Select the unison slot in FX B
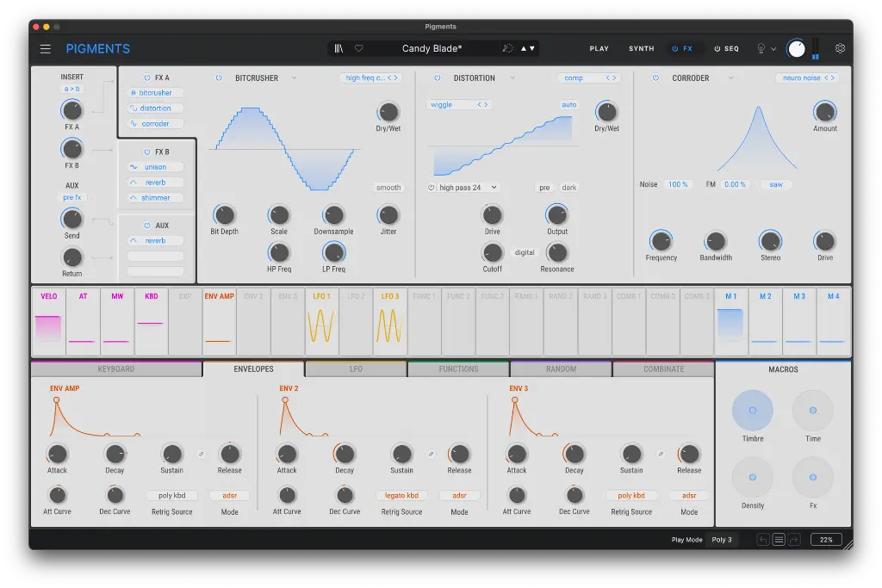The width and height of the screenshot is (882, 588). 155,167
